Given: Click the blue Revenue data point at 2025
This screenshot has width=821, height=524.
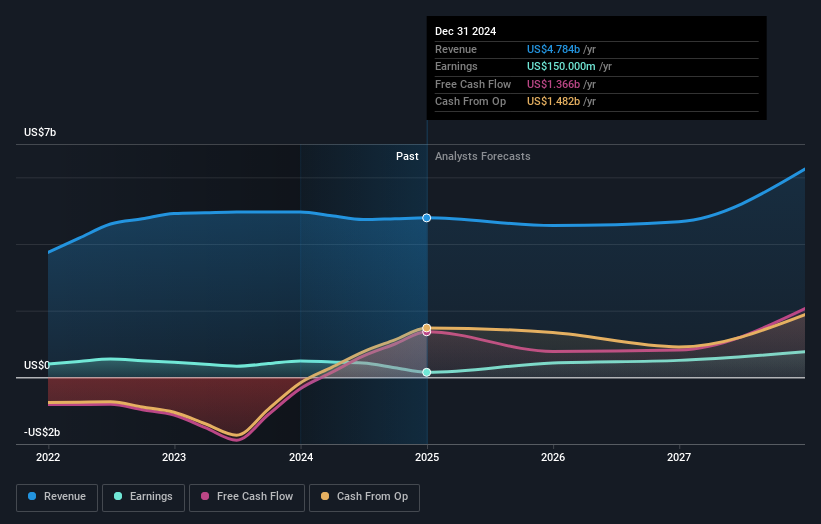Looking at the screenshot, I should click(427, 218).
